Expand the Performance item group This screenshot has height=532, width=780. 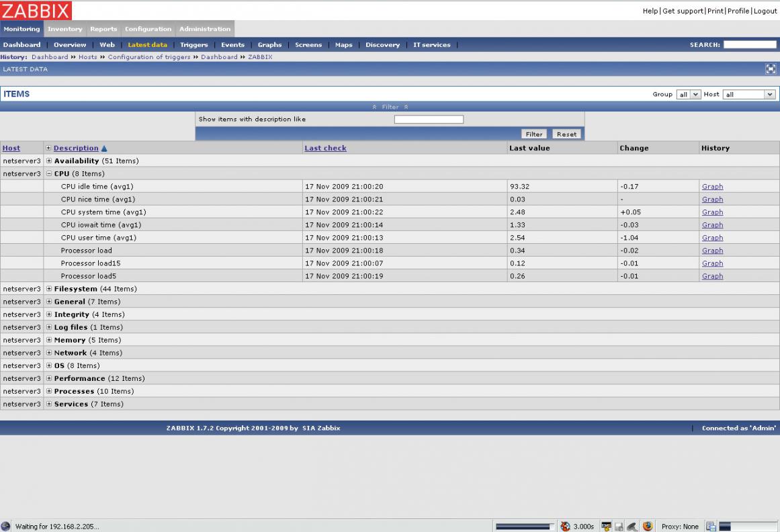tap(49, 378)
